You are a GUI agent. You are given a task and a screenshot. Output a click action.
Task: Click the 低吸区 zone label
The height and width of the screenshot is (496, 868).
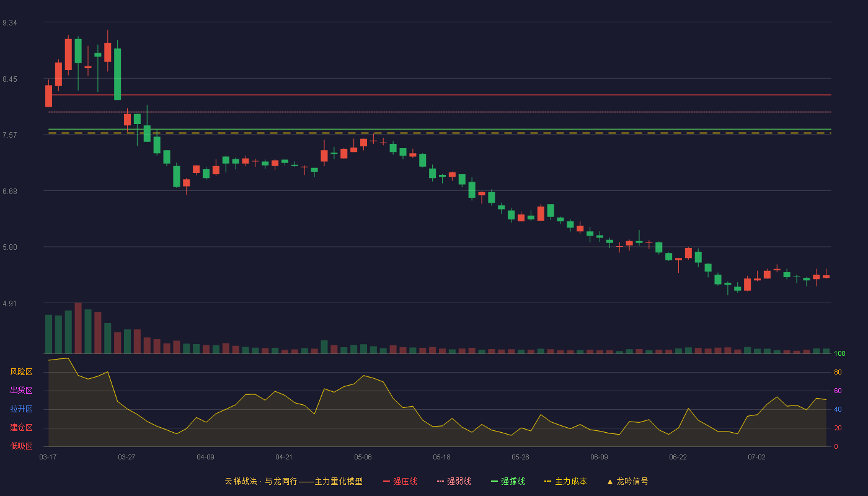pos(22,446)
